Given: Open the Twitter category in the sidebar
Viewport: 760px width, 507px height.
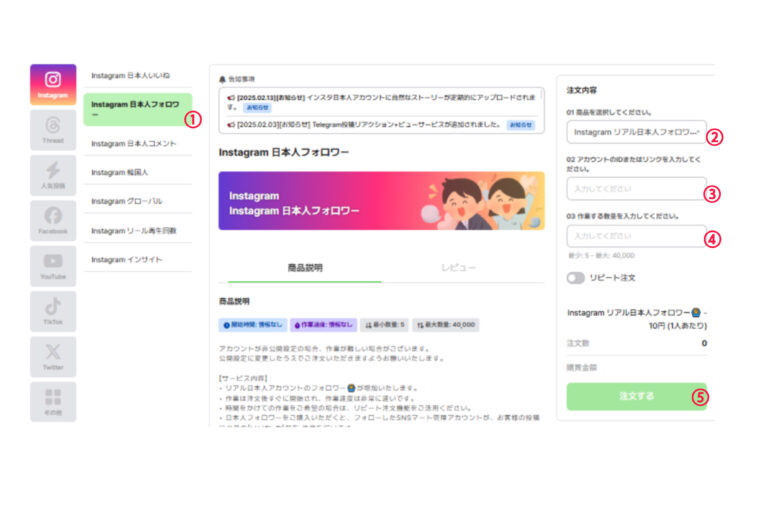Looking at the screenshot, I should point(53,357).
